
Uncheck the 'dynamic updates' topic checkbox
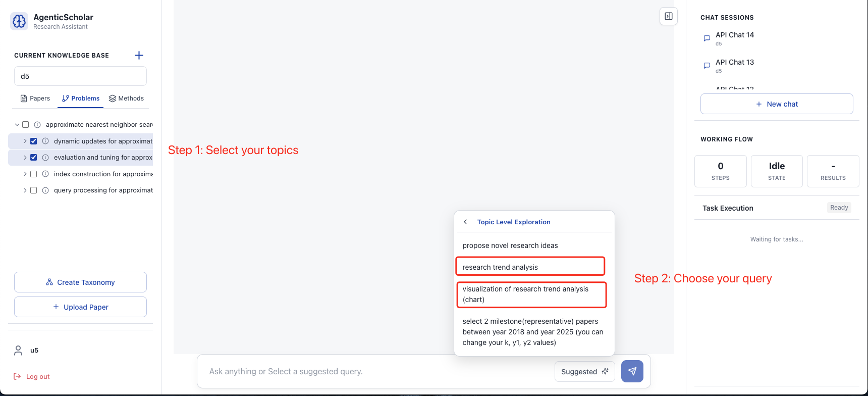[x=33, y=141]
